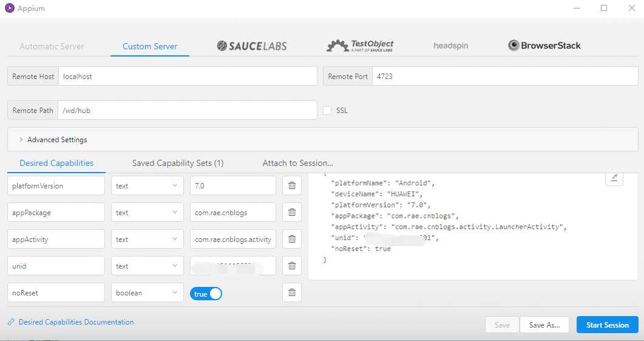644x341 pixels.
Task: Click the disabled Save button
Action: click(502, 325)
